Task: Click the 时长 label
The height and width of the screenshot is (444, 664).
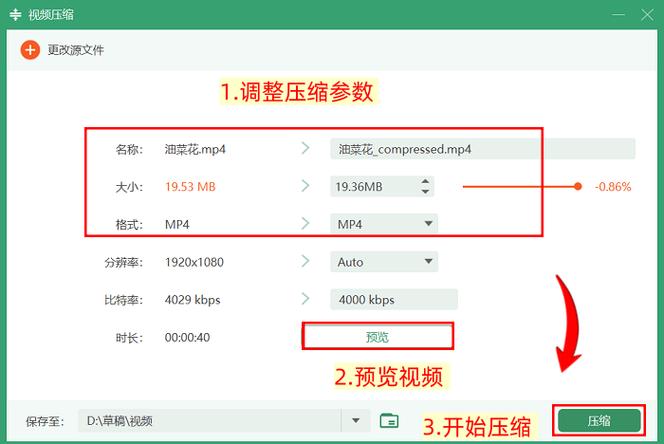Action: pos(129,338)
